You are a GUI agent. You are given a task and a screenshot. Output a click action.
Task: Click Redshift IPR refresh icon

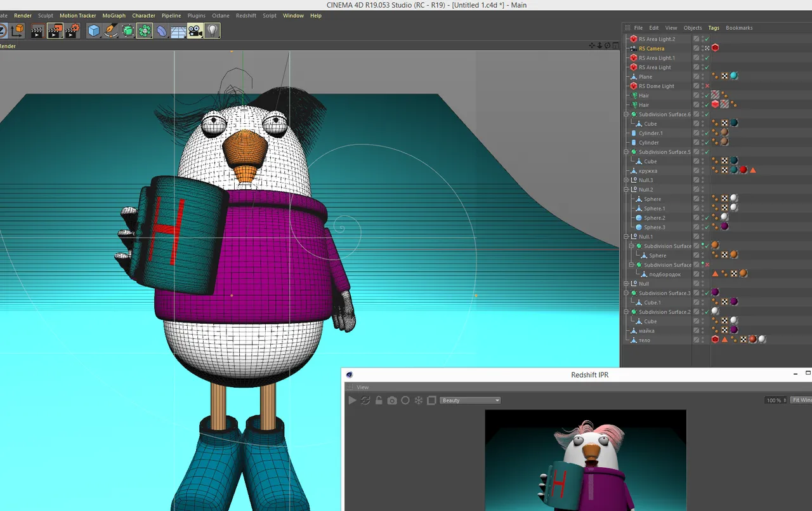tap(365, 401)
